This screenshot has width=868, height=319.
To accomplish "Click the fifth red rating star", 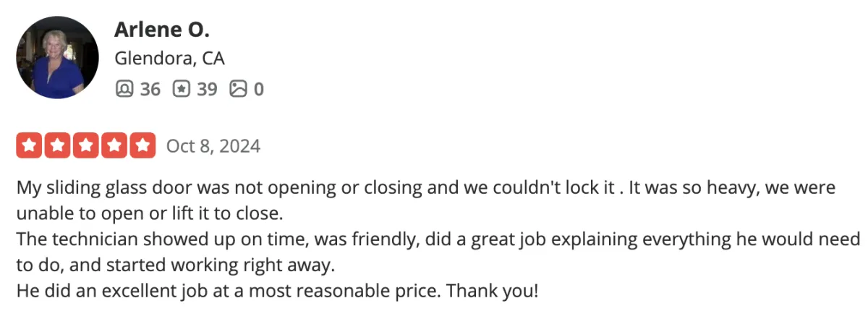I will pyautogui.click(x=142, y=145).
